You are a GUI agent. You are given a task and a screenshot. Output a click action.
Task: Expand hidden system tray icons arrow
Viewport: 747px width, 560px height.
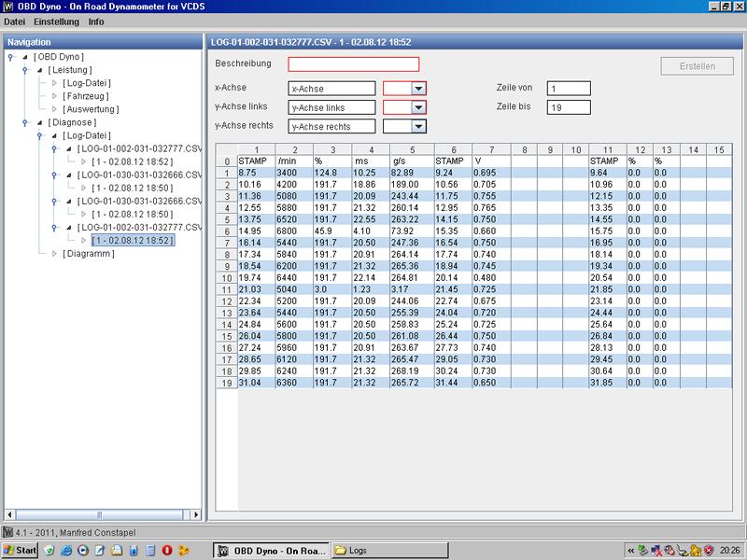click(x=631, y=551)
